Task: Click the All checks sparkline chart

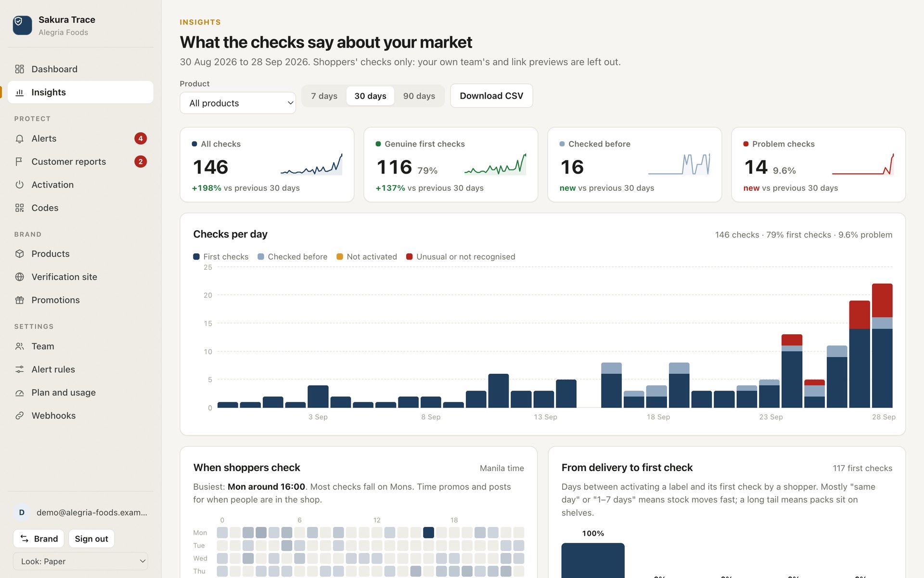Action: point(311,164)
